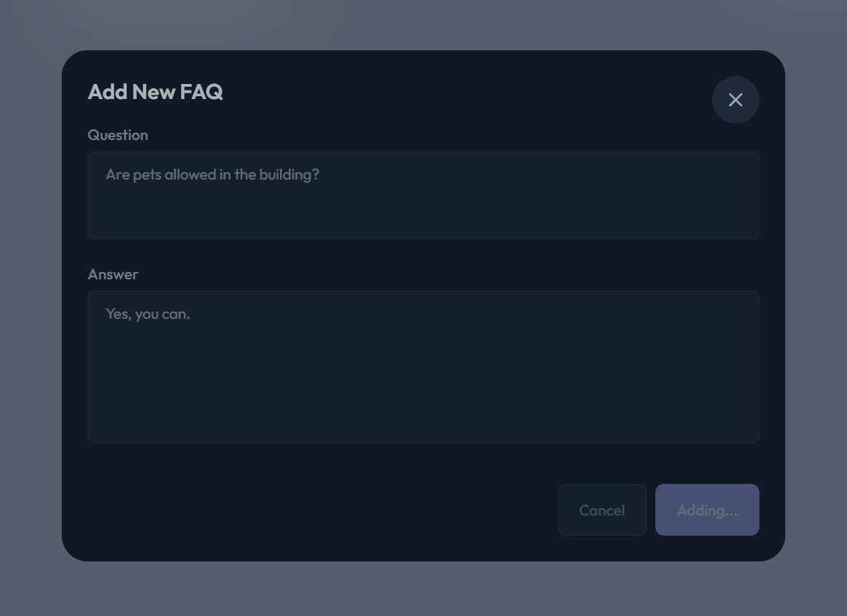Click the Answer field label
This screenshot has width=847, height=616.
pos(113,274)
